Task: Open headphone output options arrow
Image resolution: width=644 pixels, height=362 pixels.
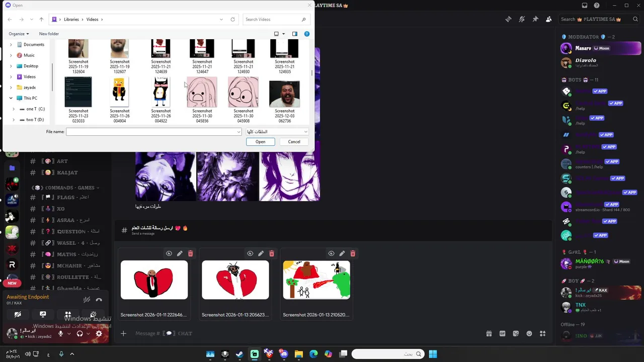Action: (88, 333)
